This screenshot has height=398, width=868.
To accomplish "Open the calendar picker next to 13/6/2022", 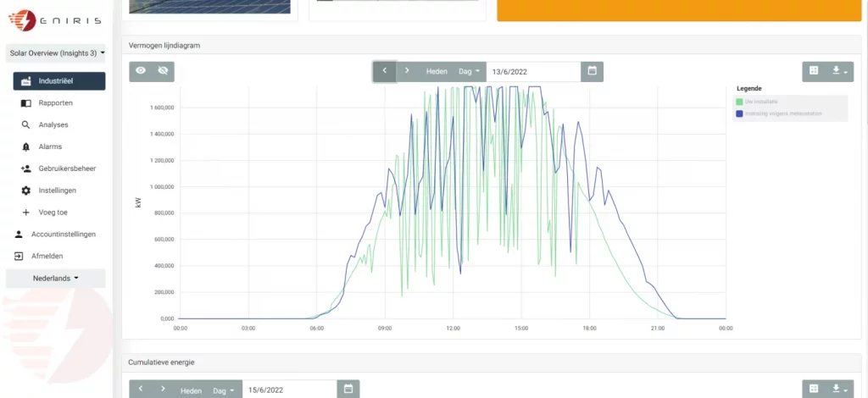I will click(593, 71).
